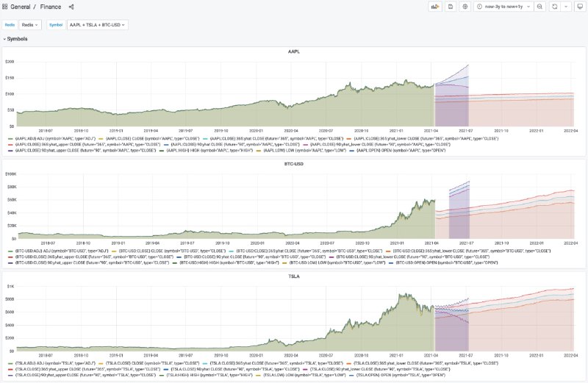The image size is (588, 383).
Task: Select TSLA 365:yhat_lower legend label
Action: (426, 363)
